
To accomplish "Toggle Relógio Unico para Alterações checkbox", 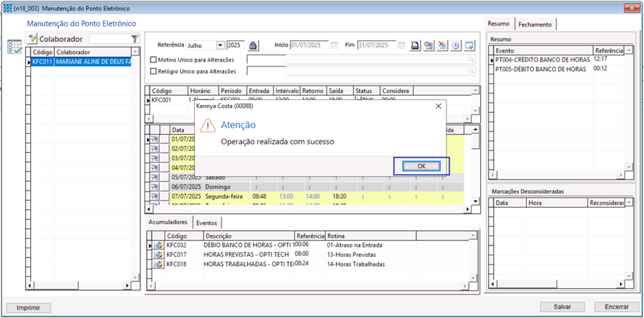I will point(154,71).
